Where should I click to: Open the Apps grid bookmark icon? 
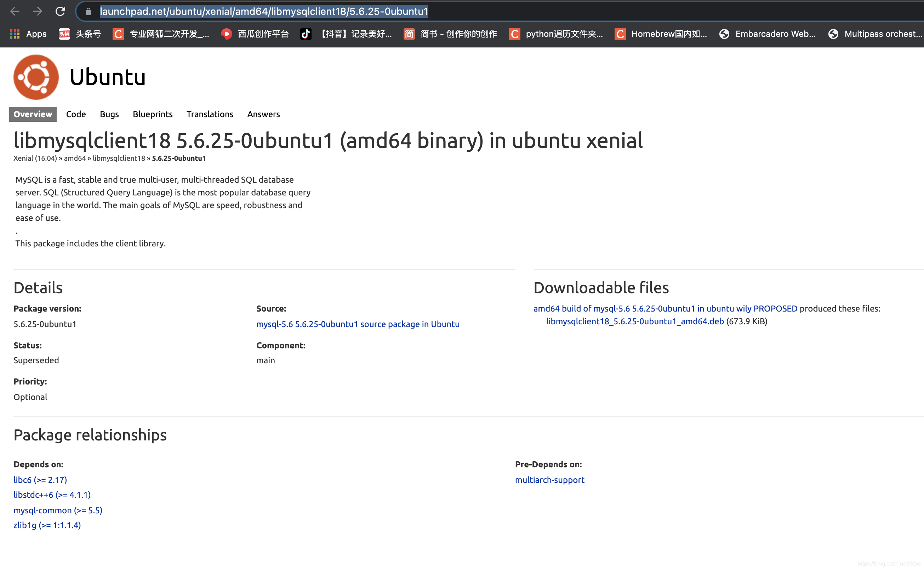click(x=15, y=34)
